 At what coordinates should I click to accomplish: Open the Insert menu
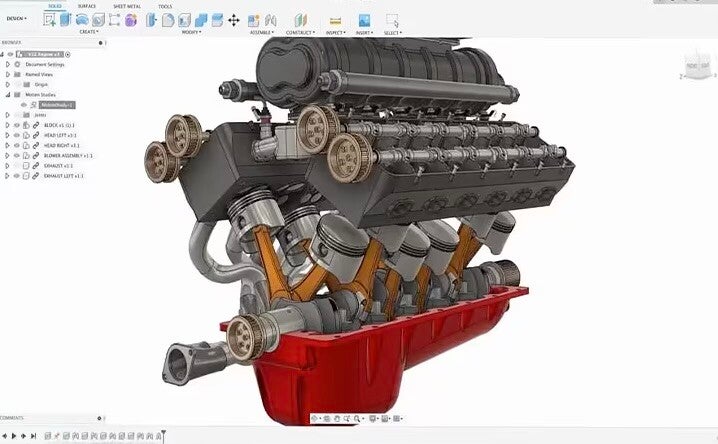(364, 32)
